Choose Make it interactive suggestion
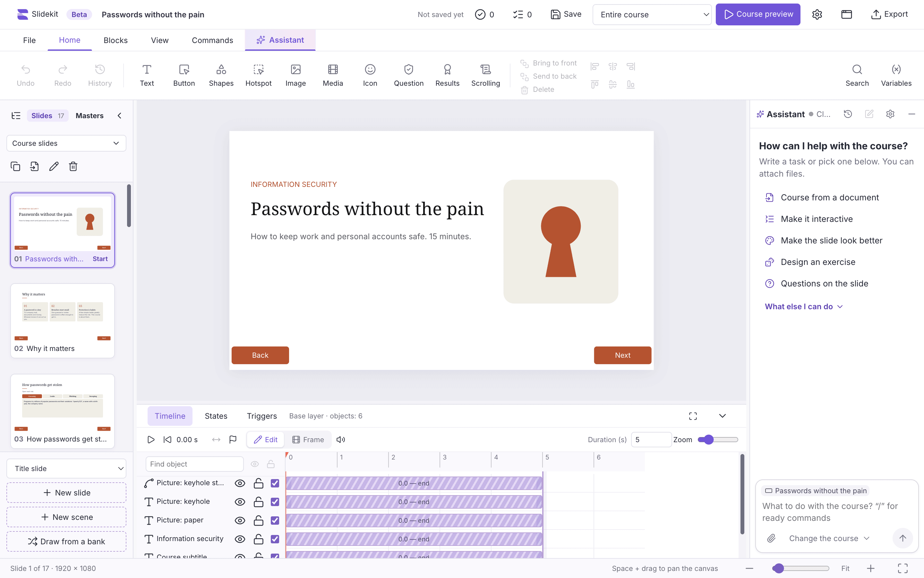 click(816, 219)
